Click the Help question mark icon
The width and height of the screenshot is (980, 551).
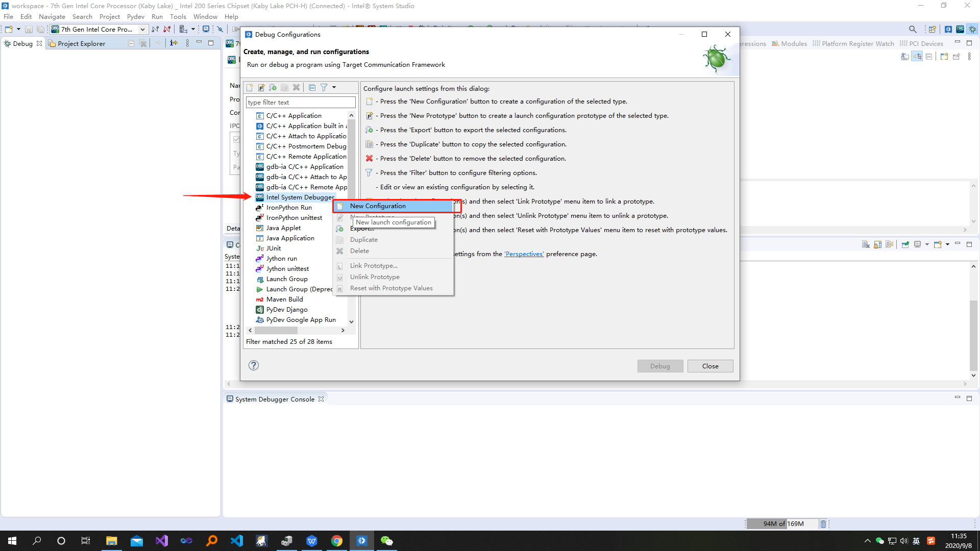[253, 365]
